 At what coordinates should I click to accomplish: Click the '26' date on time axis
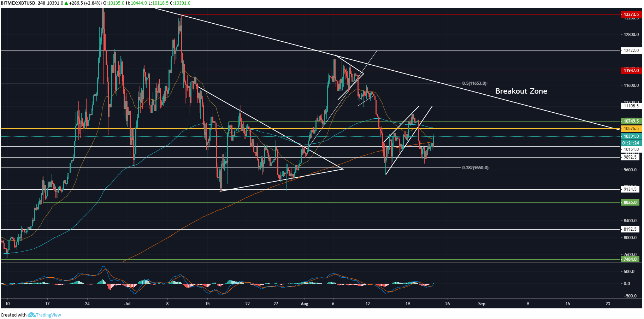coord(448,304)
